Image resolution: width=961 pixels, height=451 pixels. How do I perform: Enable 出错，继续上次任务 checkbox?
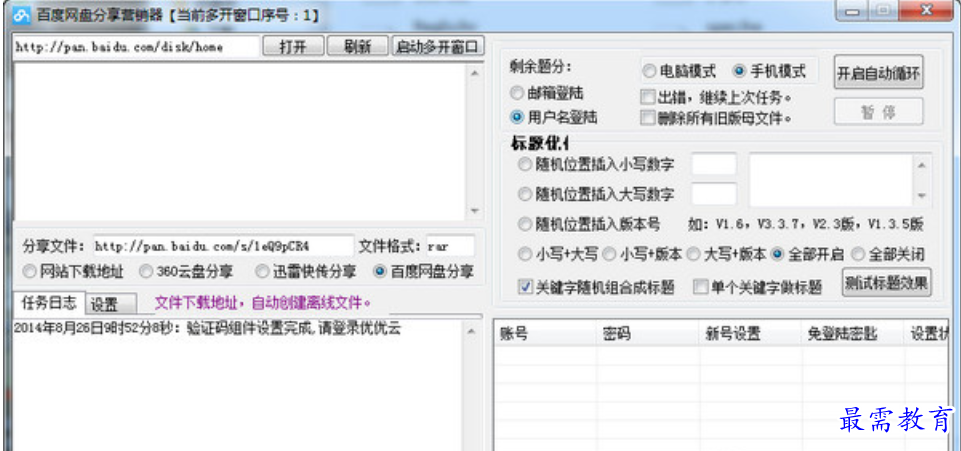716,97
